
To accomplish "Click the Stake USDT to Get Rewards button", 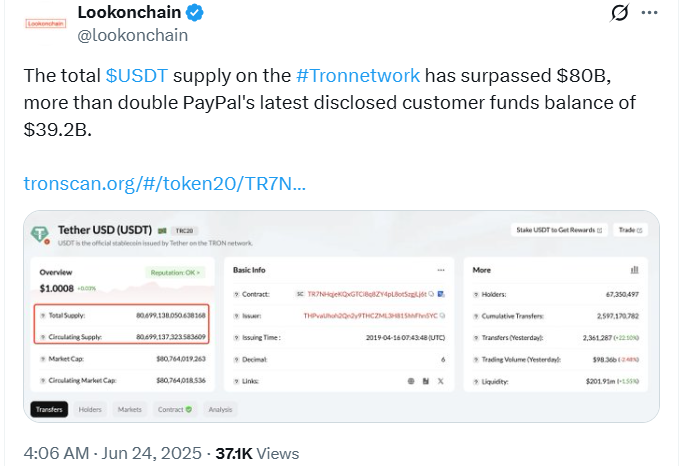I will (x=558, y=230).
